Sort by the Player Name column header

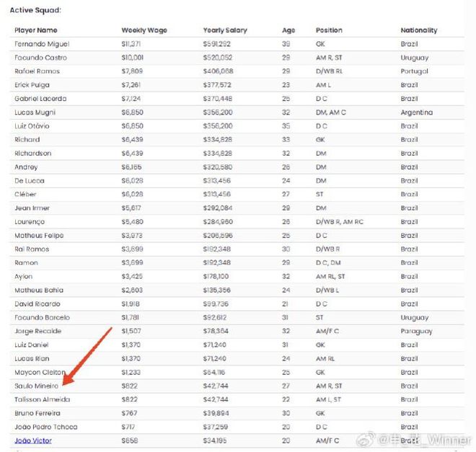(36, 30)
